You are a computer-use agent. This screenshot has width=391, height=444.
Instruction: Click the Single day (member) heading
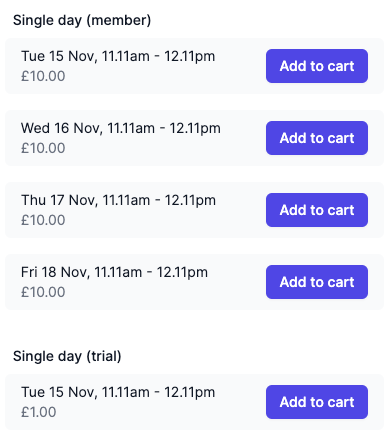point(82,20)
